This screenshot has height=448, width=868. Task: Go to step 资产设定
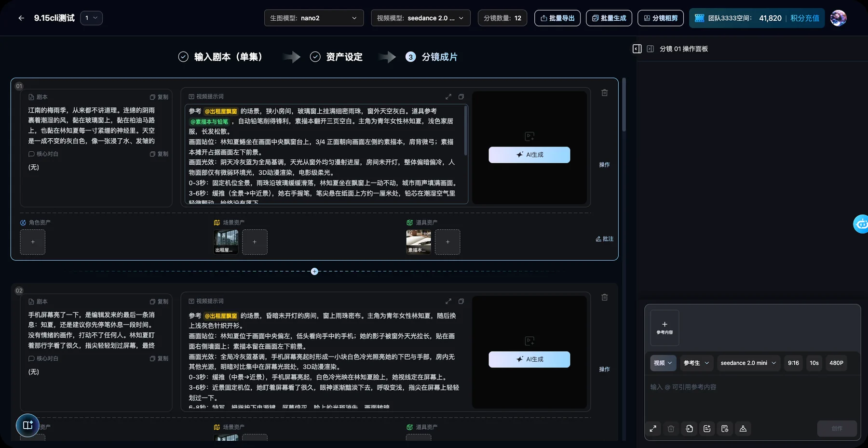tap(336, 57)
